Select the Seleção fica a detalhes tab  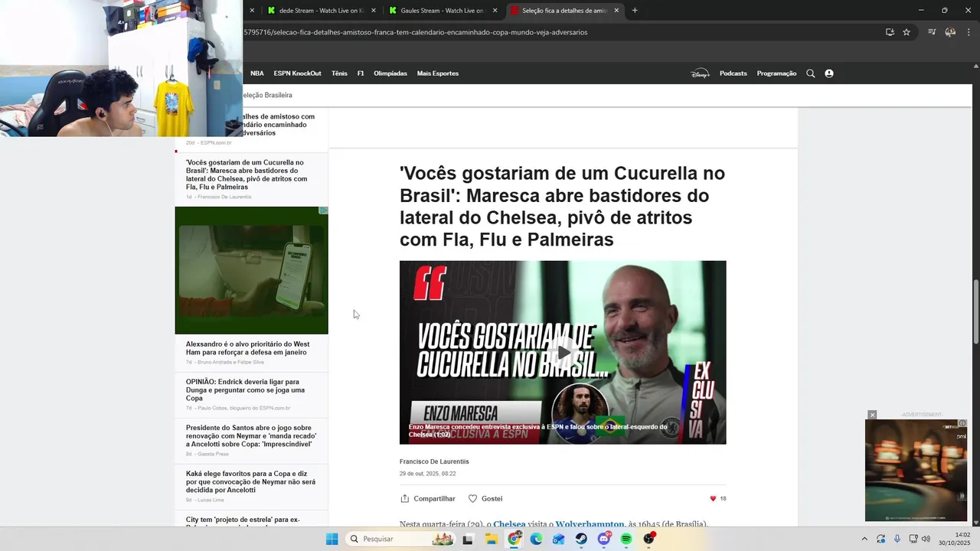coord(563,11)
